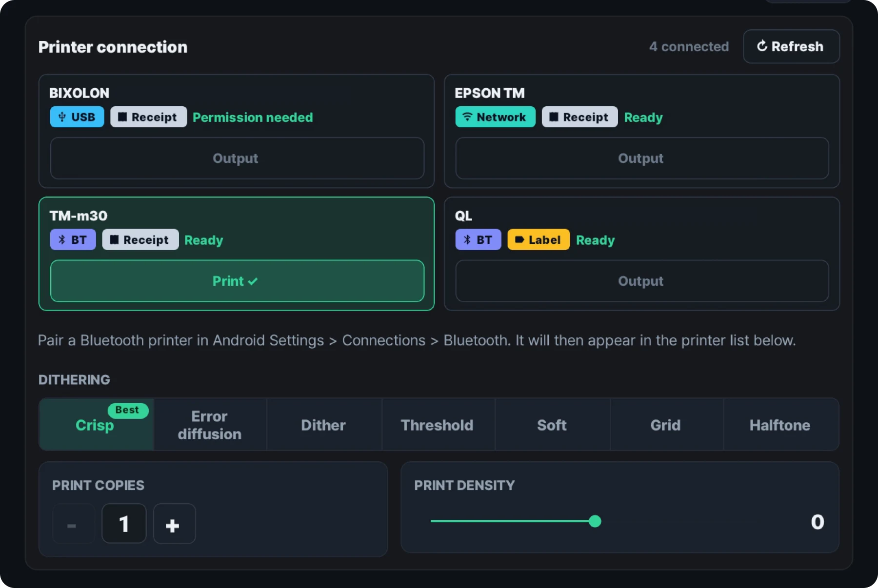
Task: Click the BT badge on TM-m30
Action: click(x=73, y=240)
